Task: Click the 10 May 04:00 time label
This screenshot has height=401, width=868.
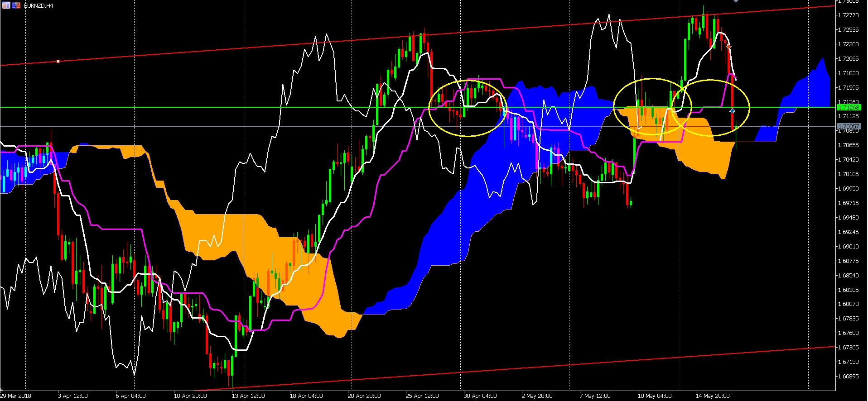Action: (x=654, y=396)
